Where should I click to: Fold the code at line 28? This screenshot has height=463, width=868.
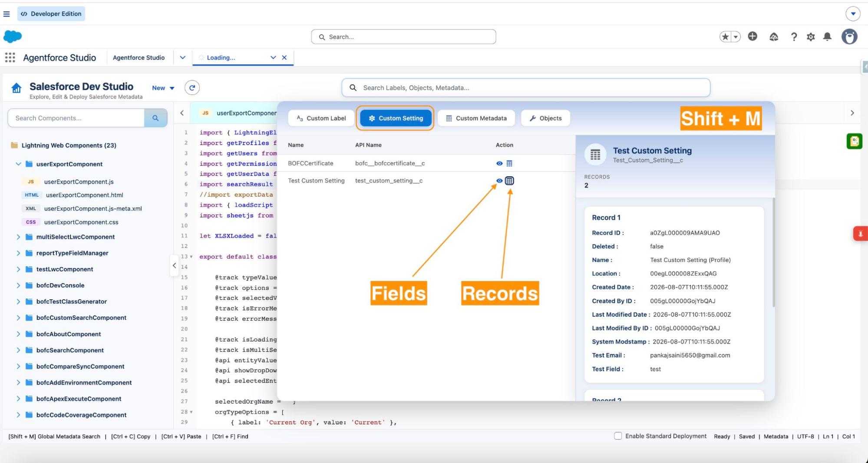click(191, 412)
